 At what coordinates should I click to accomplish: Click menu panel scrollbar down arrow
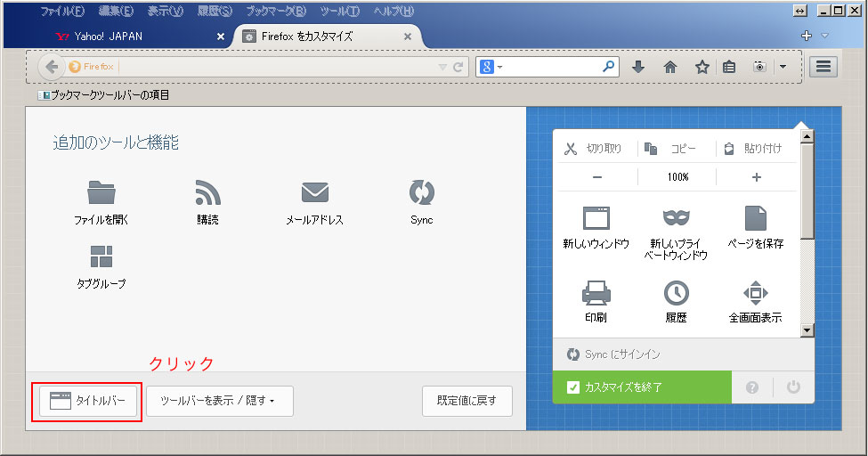(x=807, y=330)
